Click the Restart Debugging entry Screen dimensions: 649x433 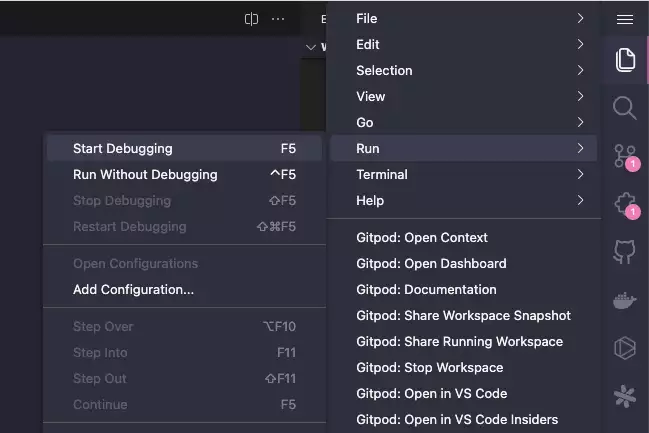pos(184,226)
